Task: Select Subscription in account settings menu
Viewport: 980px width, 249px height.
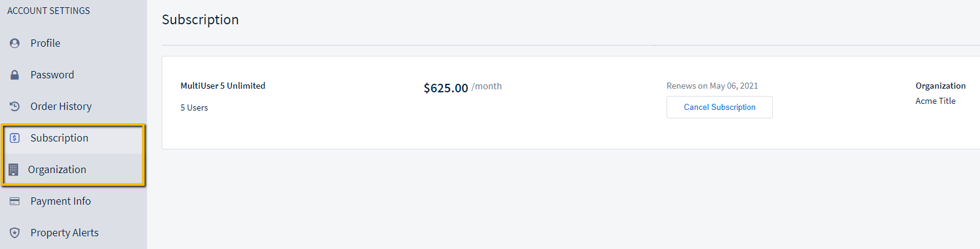Action: tap(59, 138)
